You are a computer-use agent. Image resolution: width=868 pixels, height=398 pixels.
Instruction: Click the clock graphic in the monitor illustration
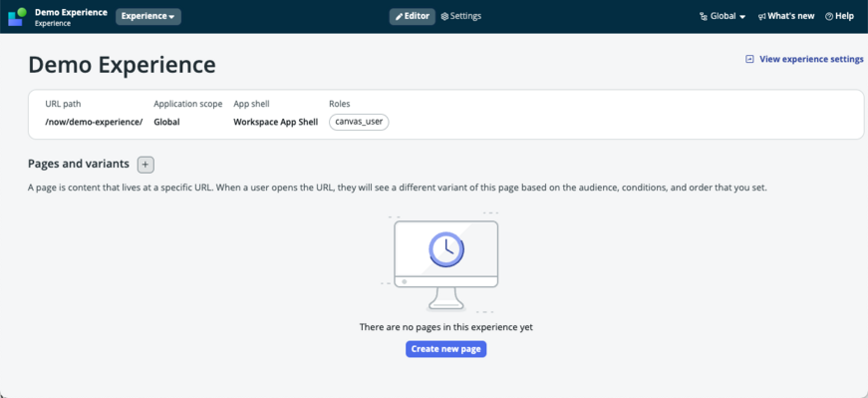pos(446,249)
